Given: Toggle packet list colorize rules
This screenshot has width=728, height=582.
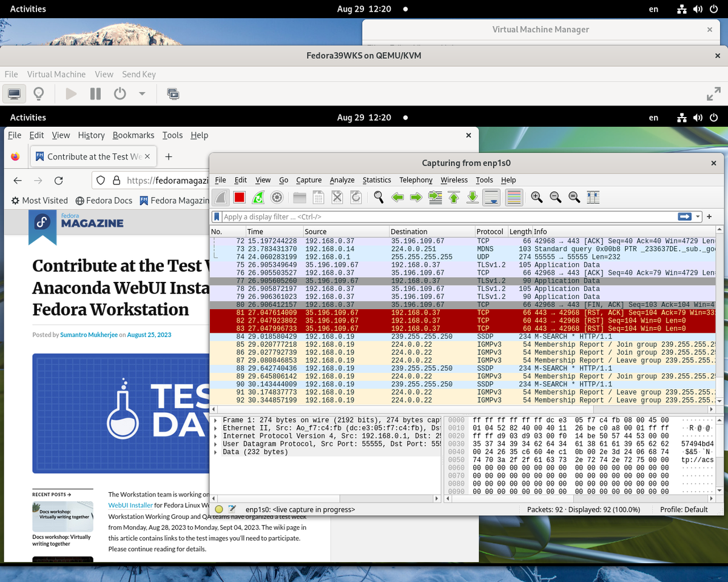Looking at the screenshot, I should point(514,197).
